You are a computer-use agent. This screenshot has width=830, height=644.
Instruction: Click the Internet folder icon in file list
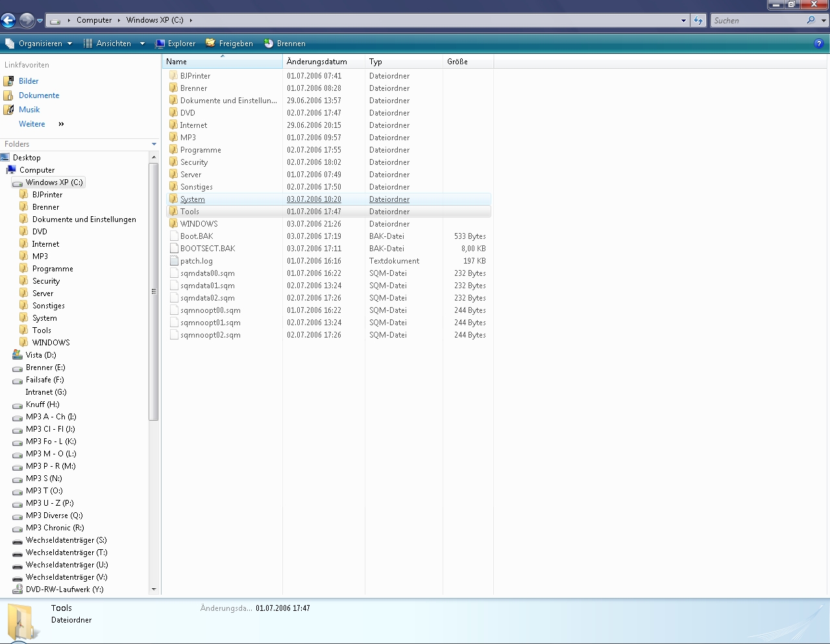pos(173,125)
